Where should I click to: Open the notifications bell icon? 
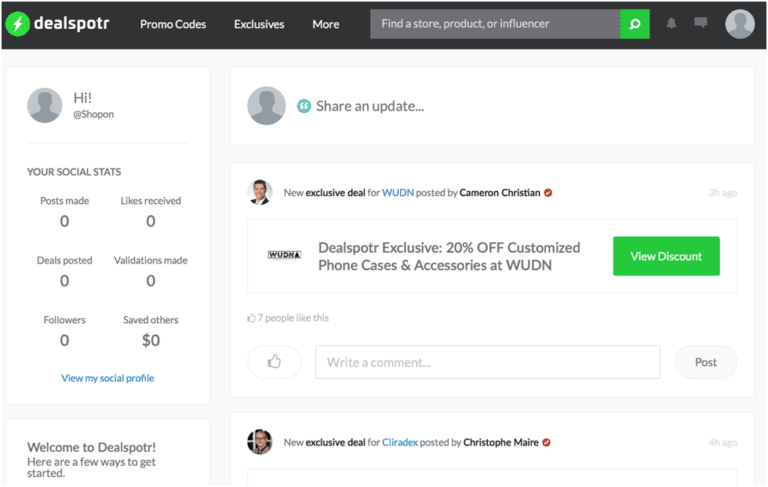(672, 23)
